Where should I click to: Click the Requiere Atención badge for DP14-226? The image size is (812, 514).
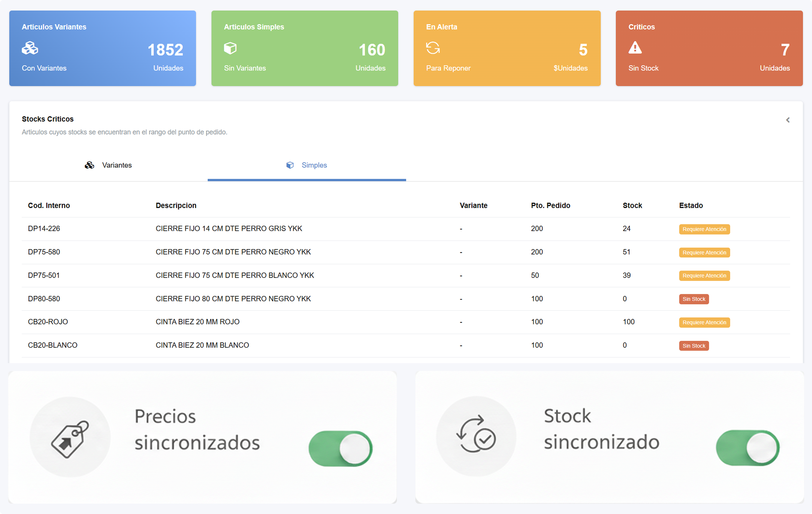coord(704,229)
